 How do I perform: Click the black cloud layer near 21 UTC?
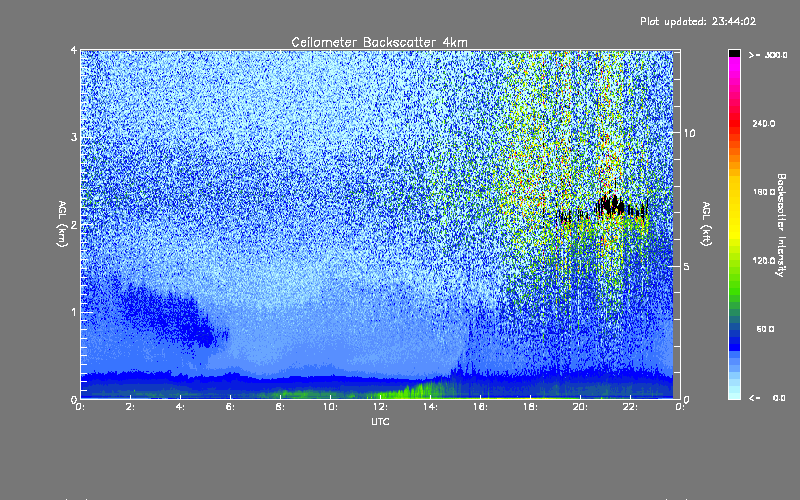tap(611, 206)
